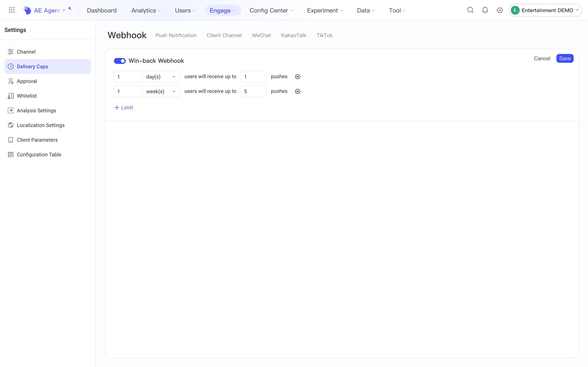The image size is (588, 367).
Task: Remove the day(s) limit row
Action: 298,77
